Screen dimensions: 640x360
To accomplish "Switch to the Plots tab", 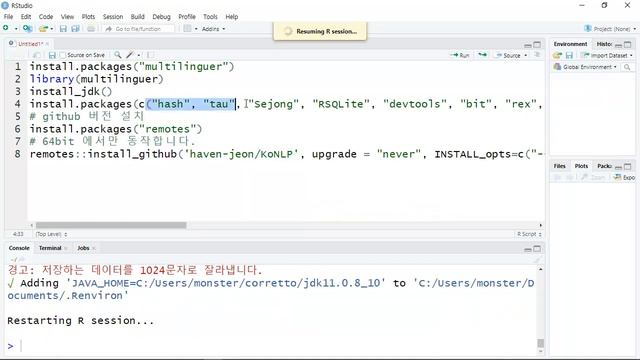I will pos(581,166).
